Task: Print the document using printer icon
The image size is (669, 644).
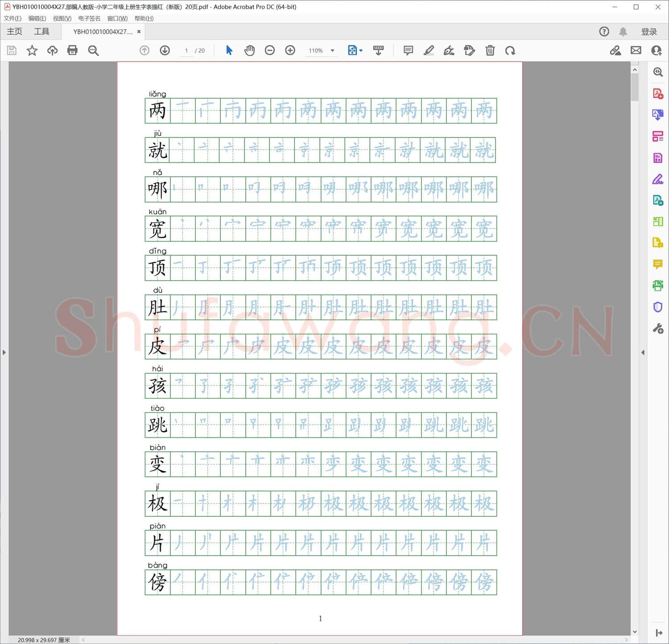Action: tap(72, 50)
